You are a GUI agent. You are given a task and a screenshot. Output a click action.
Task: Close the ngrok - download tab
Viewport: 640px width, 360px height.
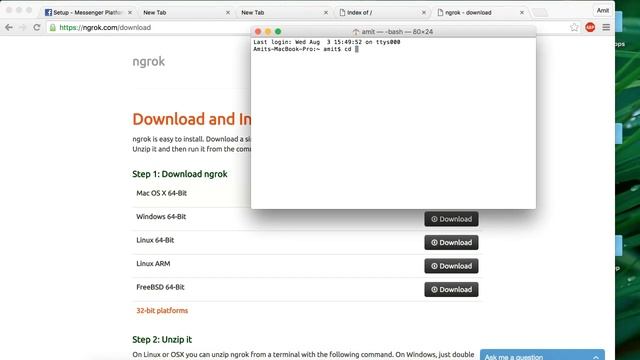(x=522, y=13)
